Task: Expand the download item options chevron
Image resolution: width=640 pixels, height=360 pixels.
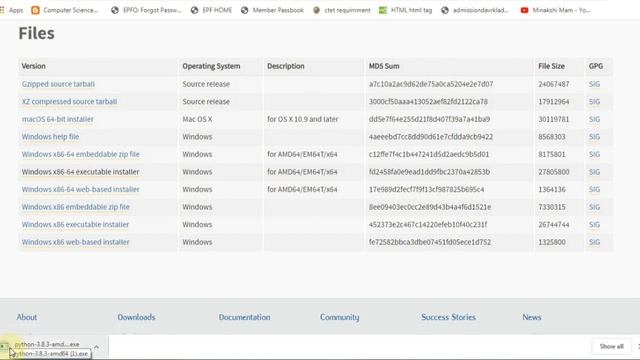Action: coord(96,347)
